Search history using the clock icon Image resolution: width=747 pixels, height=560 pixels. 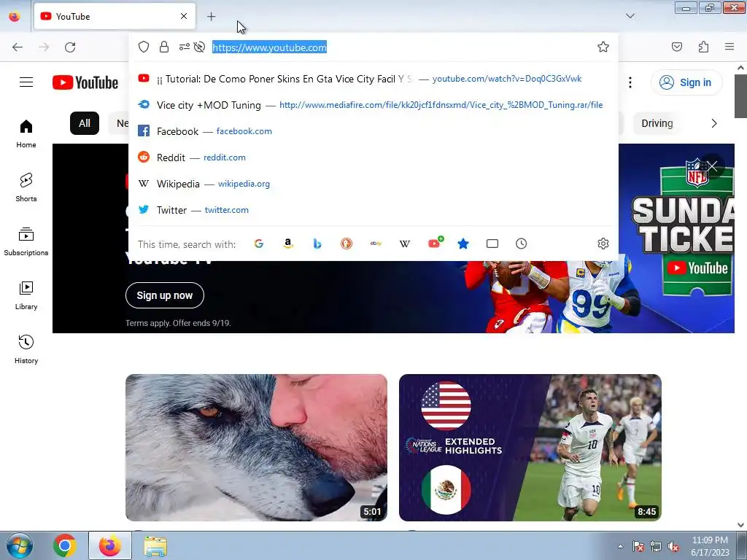pyautogui.click(x=521, y=244)
